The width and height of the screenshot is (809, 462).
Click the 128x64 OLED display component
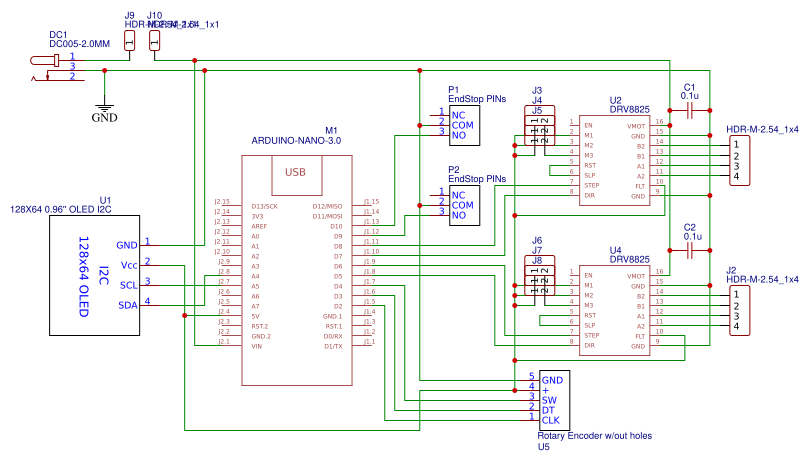point(94,275)
